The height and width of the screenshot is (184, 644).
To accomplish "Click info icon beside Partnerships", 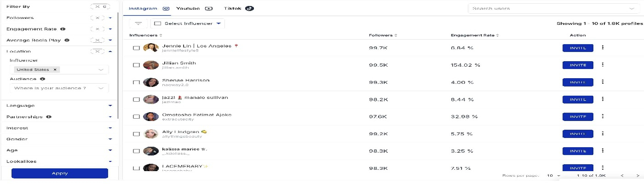I will tap(49, 117).
